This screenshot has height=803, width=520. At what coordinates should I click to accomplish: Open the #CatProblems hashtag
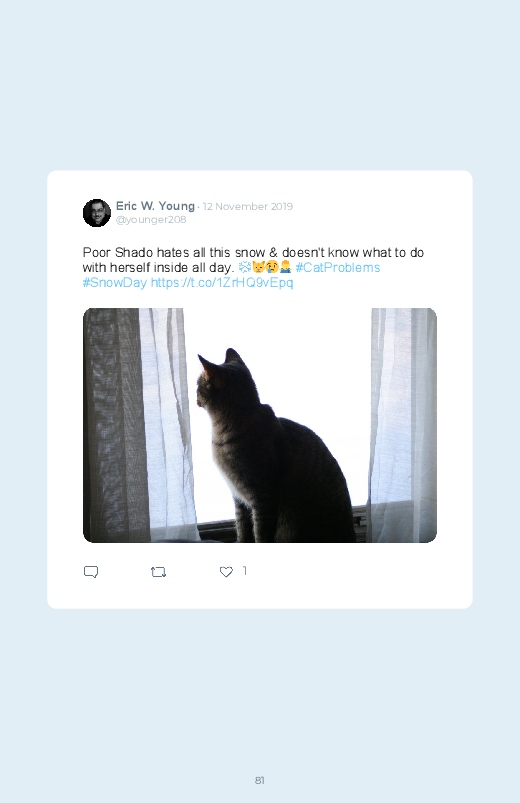point(338,267)
